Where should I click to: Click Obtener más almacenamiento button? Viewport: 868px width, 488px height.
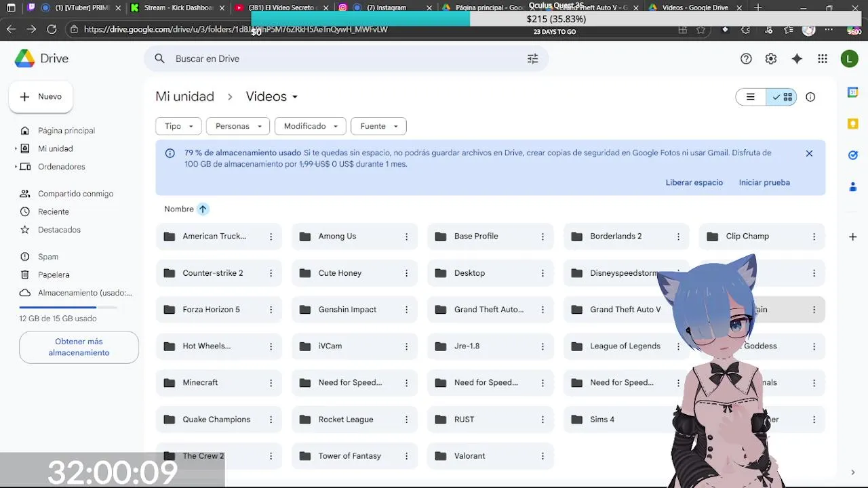(79, 347)
